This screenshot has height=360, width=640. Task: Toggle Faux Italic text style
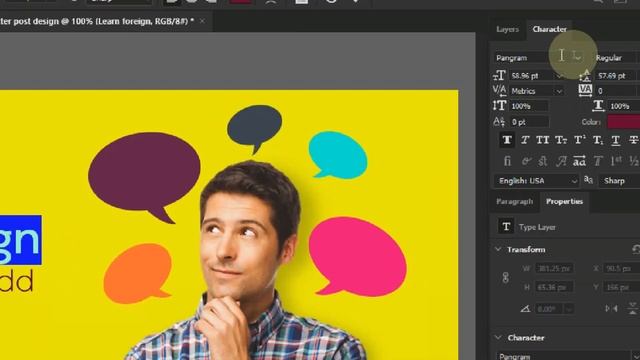[525, 140]
